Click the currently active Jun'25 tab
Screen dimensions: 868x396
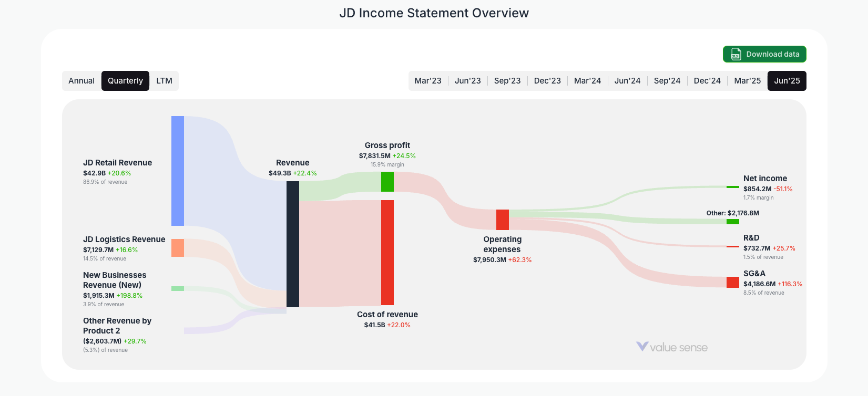(x=787, y=80)
